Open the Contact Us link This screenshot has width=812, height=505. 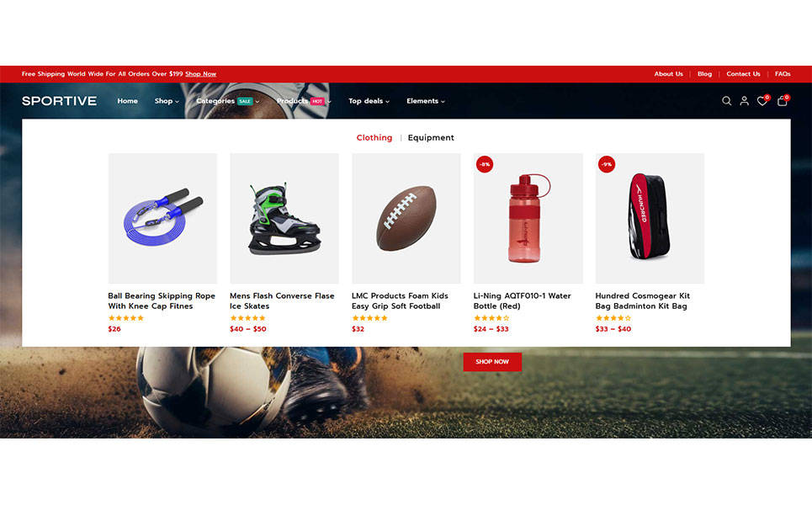[x=743, y=74]
